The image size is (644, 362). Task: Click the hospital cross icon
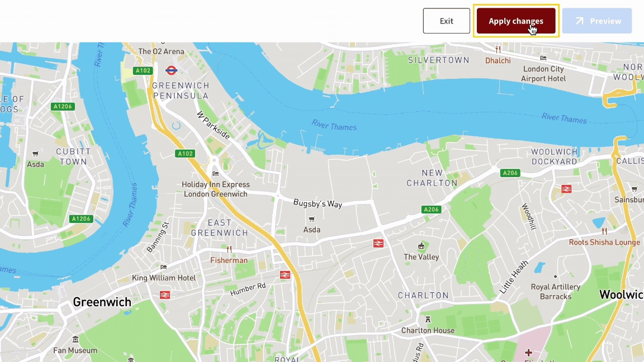coord(529,353)
